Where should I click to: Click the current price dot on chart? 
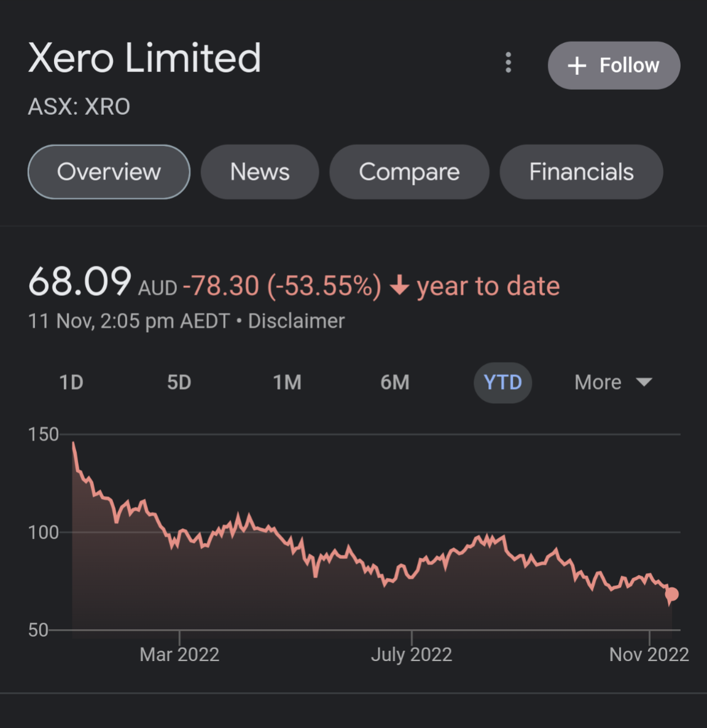671,594
